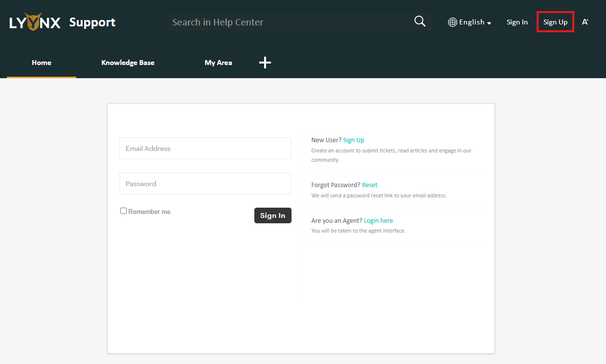Click the Search in Help Center box

pyautogui.click(x=289, y=22)
